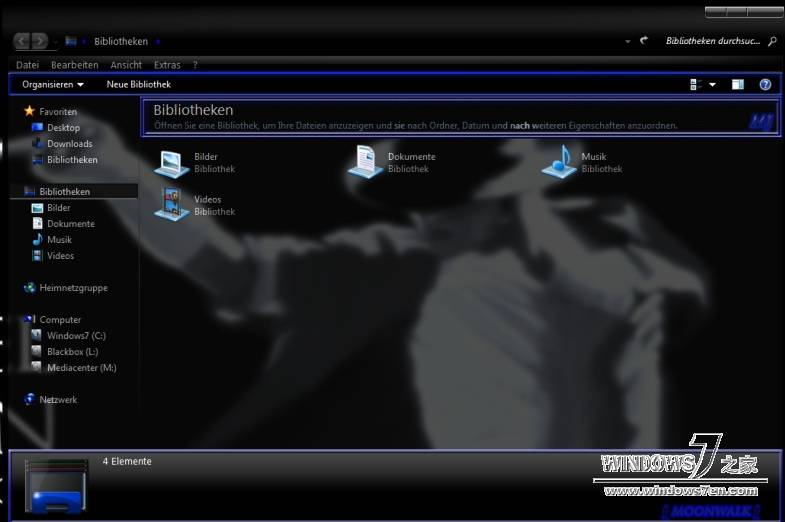Go forward with the Forward arrow button
The height and width of the screenshot is (522, 785).
tap(40, 41)
